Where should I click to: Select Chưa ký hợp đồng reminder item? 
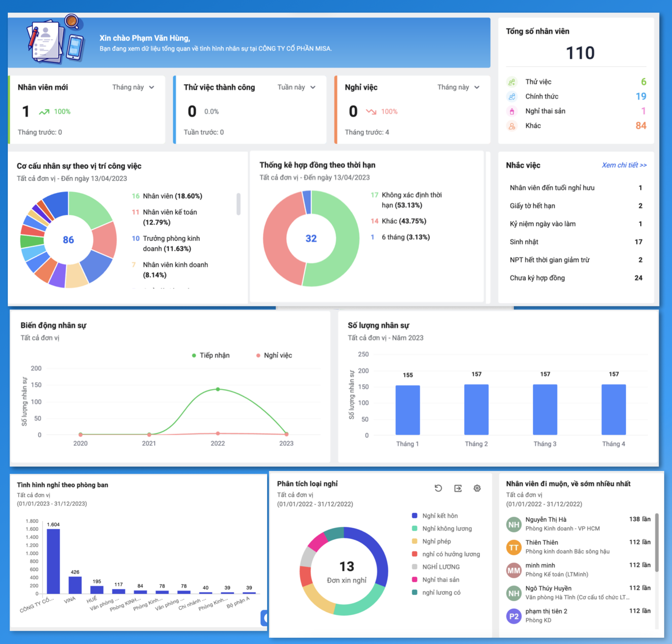576,278
